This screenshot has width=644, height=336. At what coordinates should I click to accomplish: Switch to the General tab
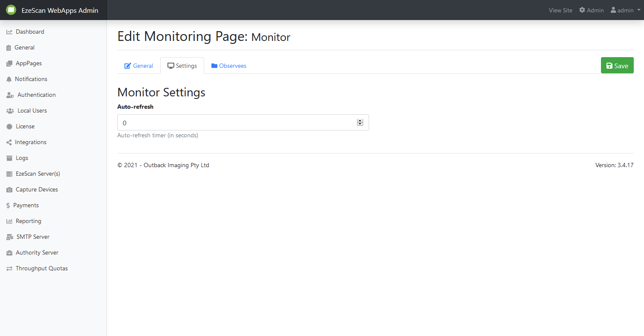[x=139, y=66]
